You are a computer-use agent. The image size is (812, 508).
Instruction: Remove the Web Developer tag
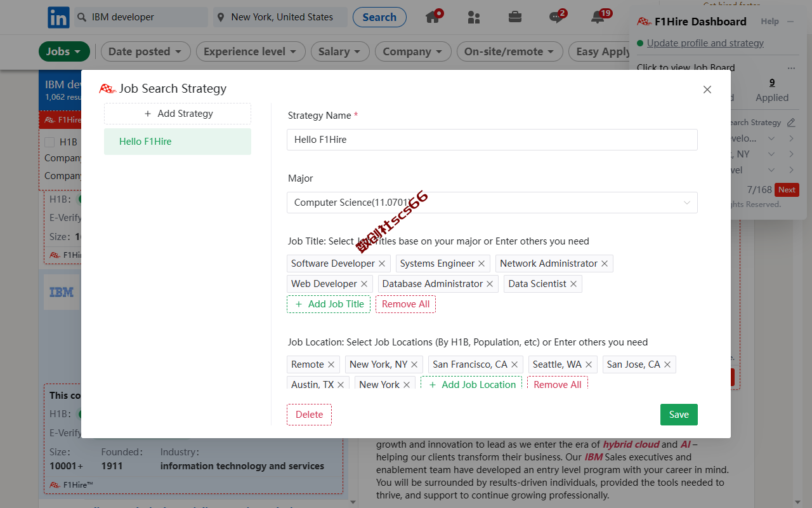click(x=364, y=284)
